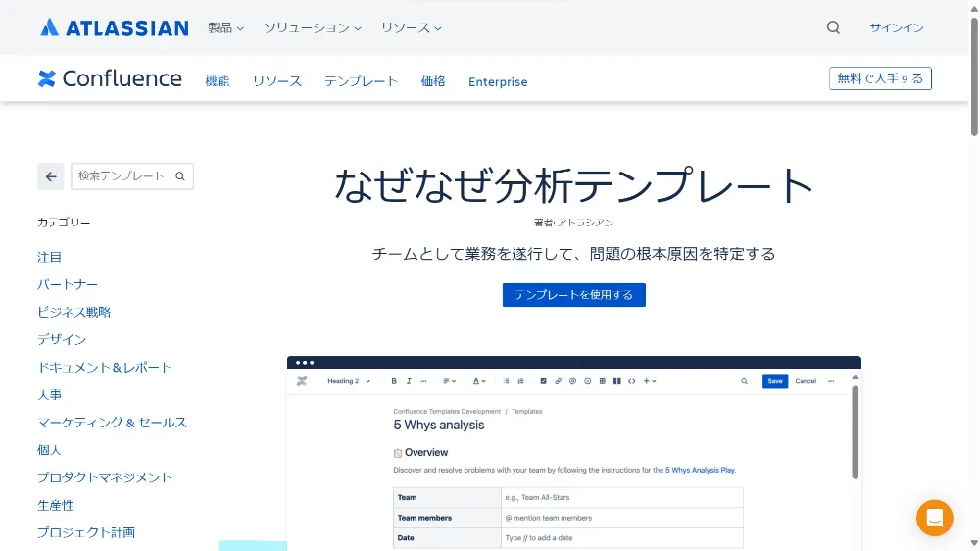Open the site search magnifier icon
The width and height of the screenshot is (980, 551).
833,27
